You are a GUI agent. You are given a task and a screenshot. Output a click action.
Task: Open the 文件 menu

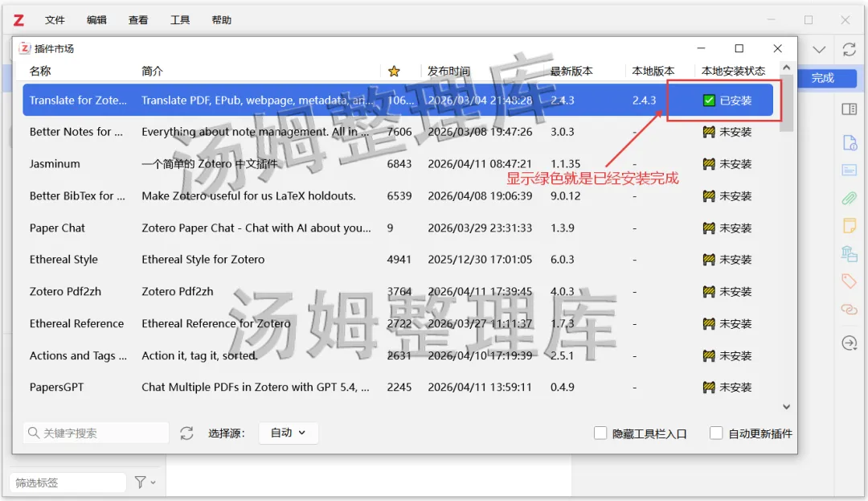click(x=55, y=20)
